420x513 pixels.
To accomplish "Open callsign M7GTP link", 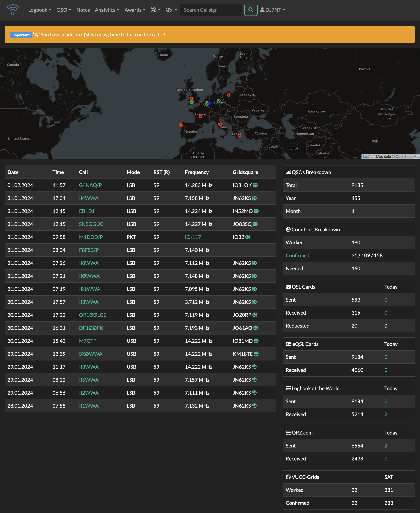I will (x=88, y=341).
